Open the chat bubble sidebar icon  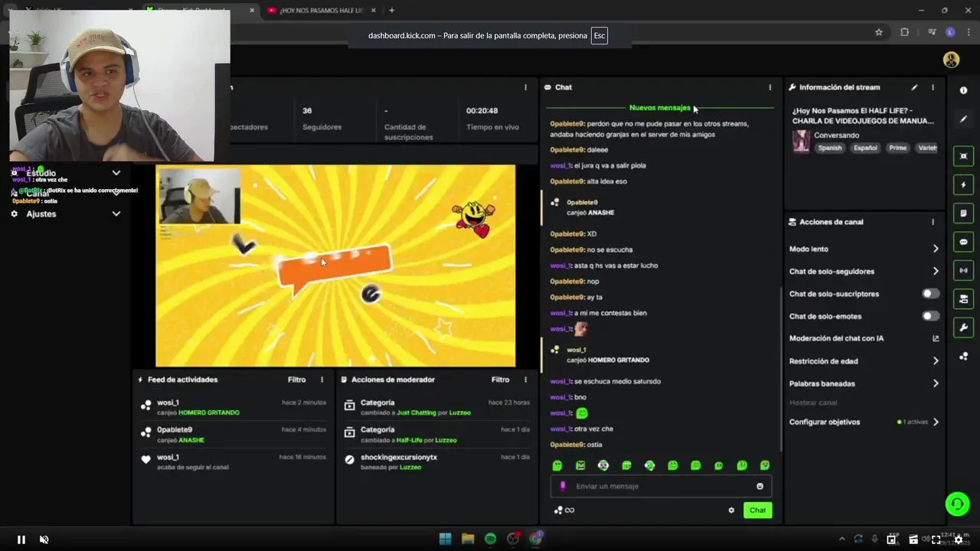click(963, 242)
